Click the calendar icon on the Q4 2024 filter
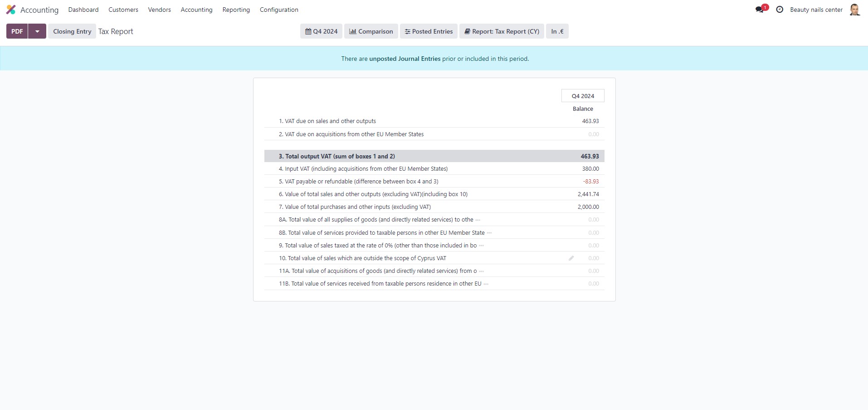Image resolution: width=868 pixels, height=410 pixels. (x=308, y=31)
